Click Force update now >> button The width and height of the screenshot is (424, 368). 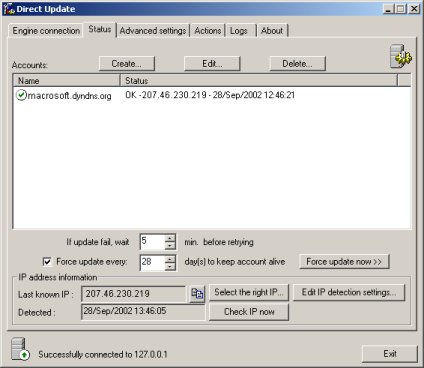(x=344, y=262)
